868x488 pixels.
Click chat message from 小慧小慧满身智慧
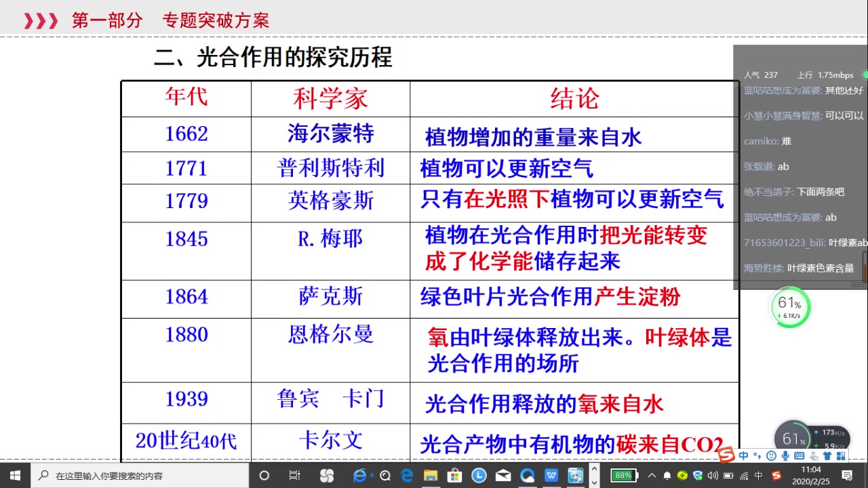(x=804, y=115)
